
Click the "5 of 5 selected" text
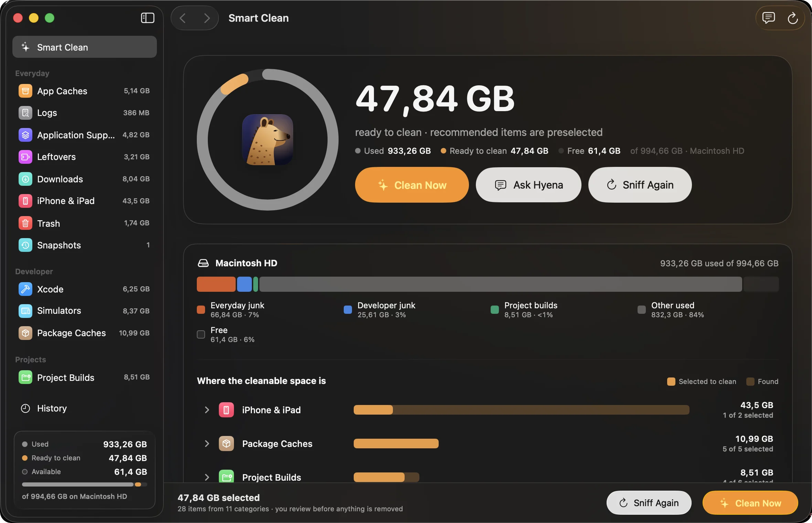click(748, 449)
